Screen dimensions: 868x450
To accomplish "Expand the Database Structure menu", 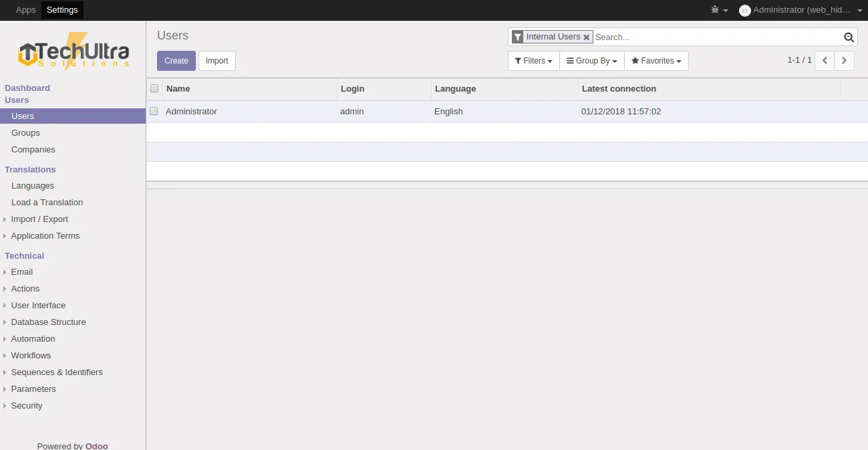I will tap(48, 322).
